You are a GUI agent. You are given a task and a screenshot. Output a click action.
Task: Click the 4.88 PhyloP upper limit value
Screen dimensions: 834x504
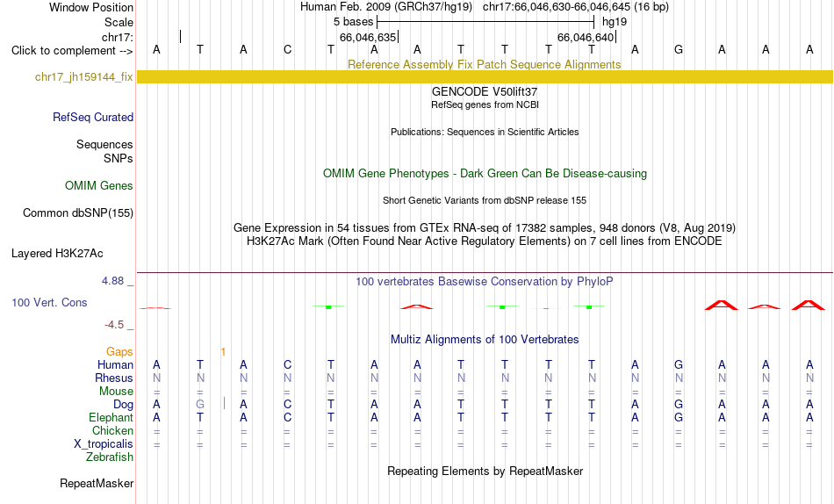click(x=112, y=280)
